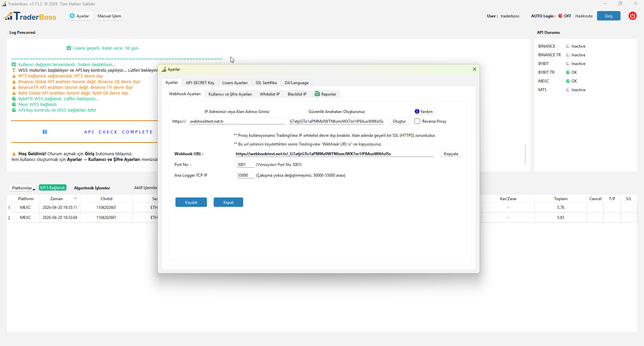The image size is (644, 346).
Task: Click the MT5 Bağlandı green badge
Action: [53, 188]
